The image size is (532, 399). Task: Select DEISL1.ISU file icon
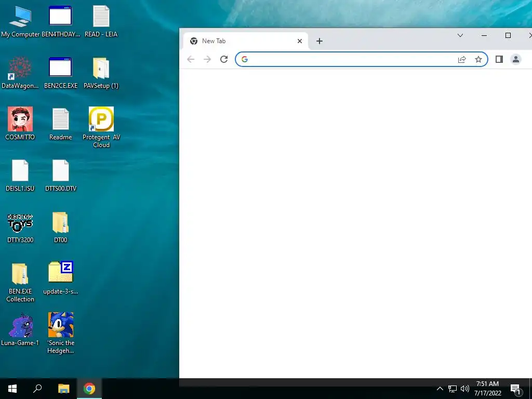click(20, 176)
